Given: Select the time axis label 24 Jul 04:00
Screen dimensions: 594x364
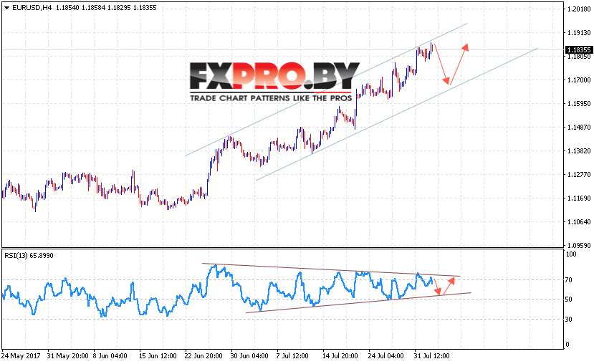Looking at the screenshot, I should tap(385, 356).
